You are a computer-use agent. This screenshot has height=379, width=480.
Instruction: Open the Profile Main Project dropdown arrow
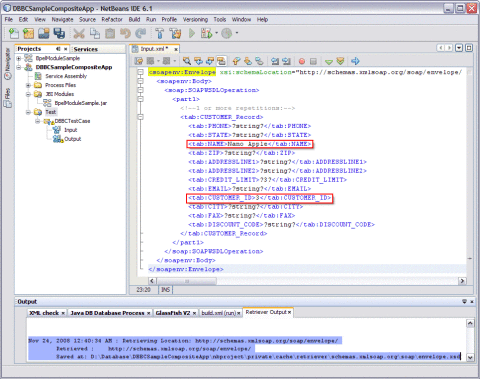point(237,33)
